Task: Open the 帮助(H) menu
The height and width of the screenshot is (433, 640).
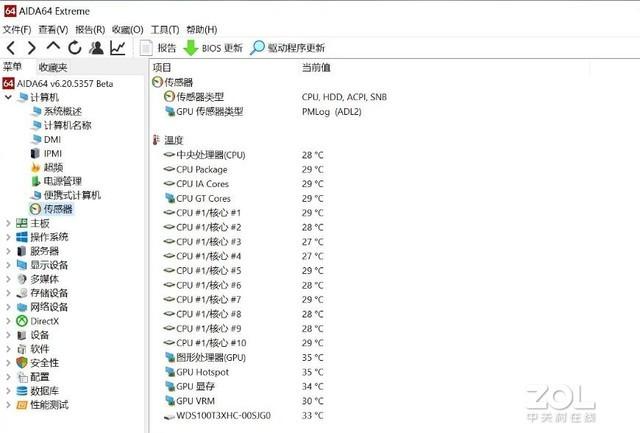Action: (x=202, y=30)
